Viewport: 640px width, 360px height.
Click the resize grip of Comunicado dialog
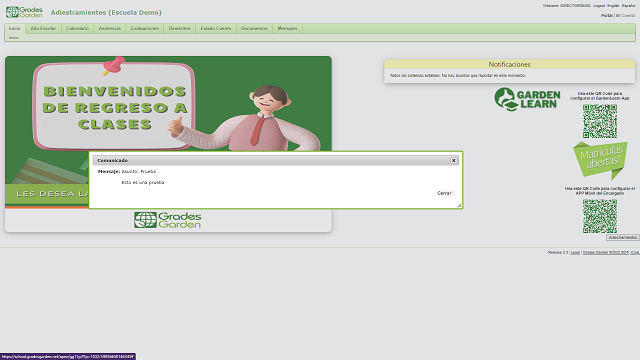pos(459,205)
